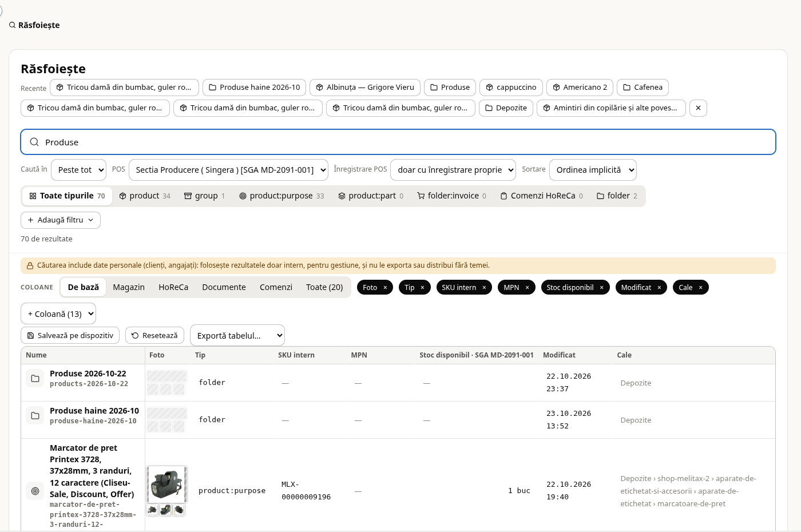Image resolution: width=801 pixels, height=532 pixels.
Task: Filter results by product:purpose type
Action: click(281, 196)
